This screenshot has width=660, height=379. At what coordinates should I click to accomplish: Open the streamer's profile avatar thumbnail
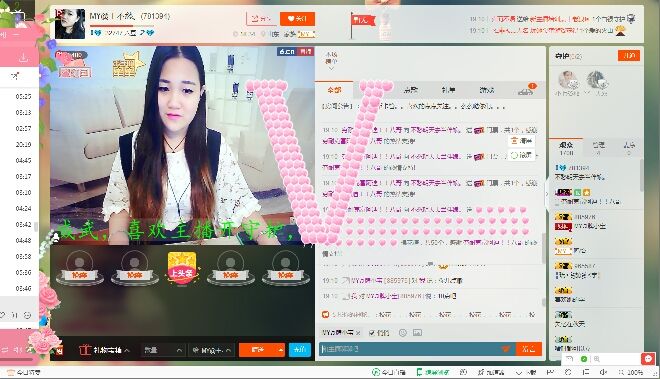point(70,24)
